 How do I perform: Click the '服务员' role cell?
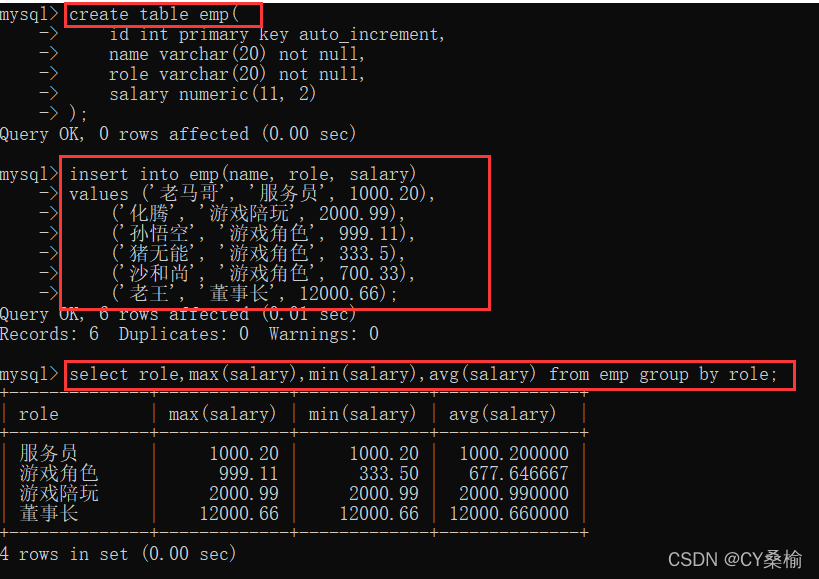(x=49, y=453)
